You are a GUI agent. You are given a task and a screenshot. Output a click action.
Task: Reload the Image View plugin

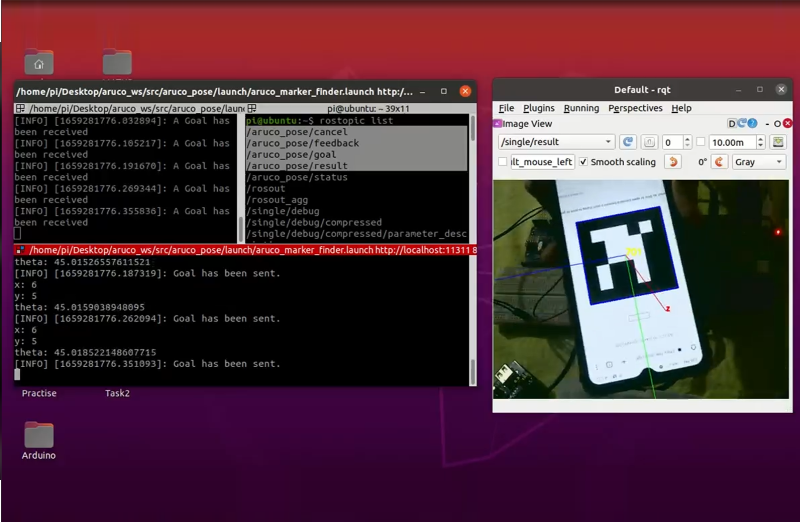pos(742,123)
